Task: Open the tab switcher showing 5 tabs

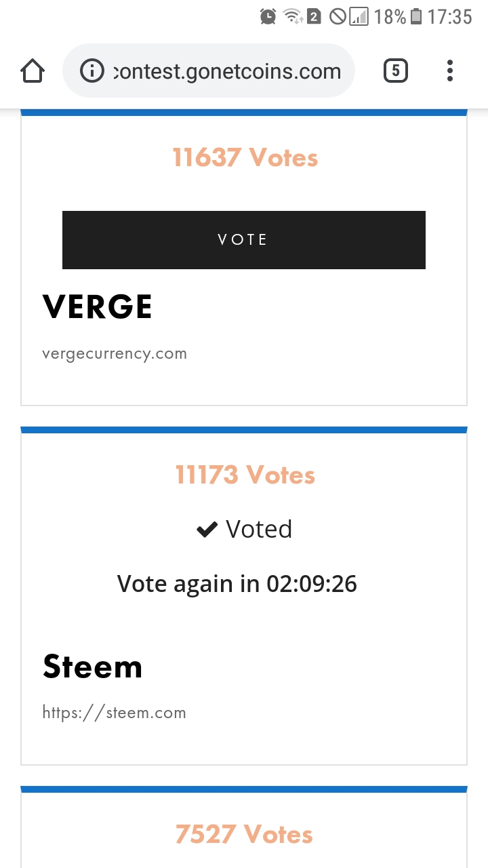Action: 396,71
